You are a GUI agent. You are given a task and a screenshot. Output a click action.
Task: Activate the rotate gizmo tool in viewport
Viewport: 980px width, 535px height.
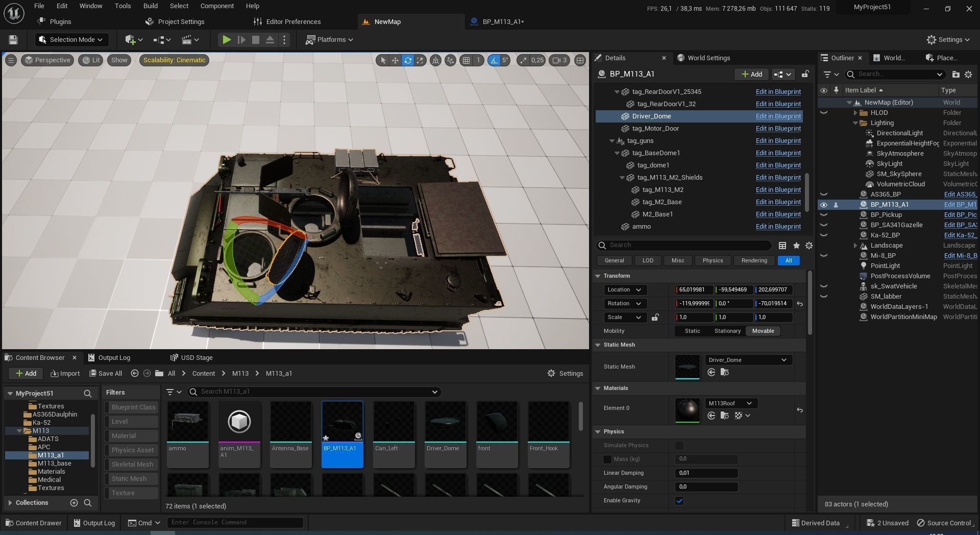click(408, 60)
